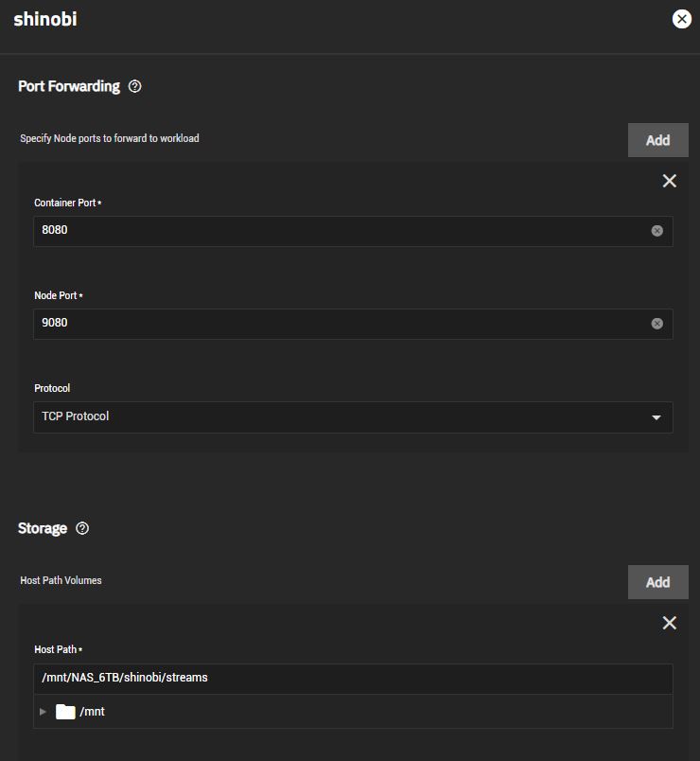Focus the Node Port input field
The image size is (700, 761).
point(342,324)
